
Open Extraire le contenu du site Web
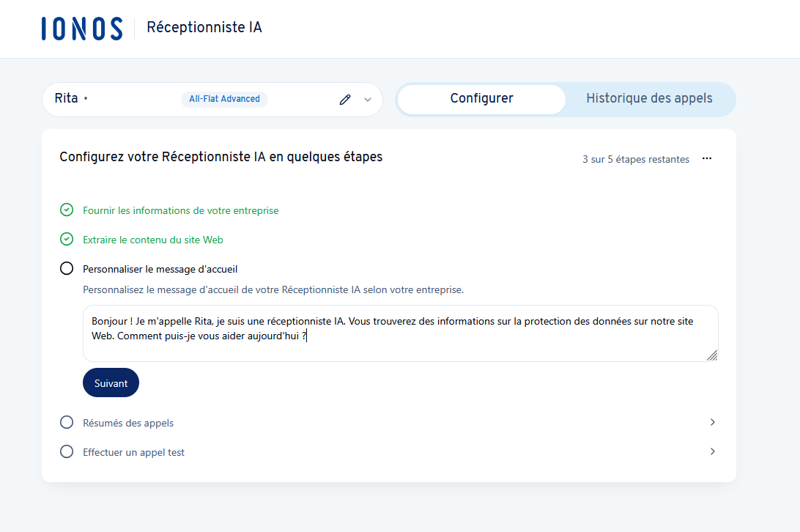153,240
